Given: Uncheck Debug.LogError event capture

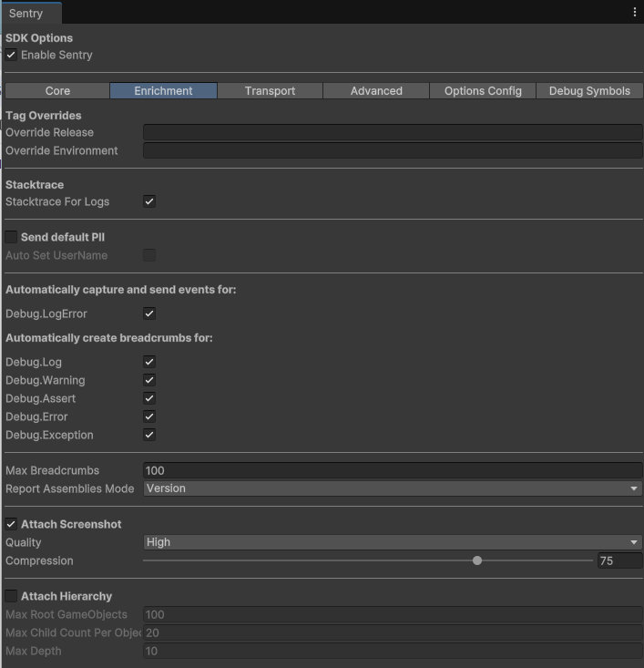Looking at the screenshot, I should (x=149, y=313).
